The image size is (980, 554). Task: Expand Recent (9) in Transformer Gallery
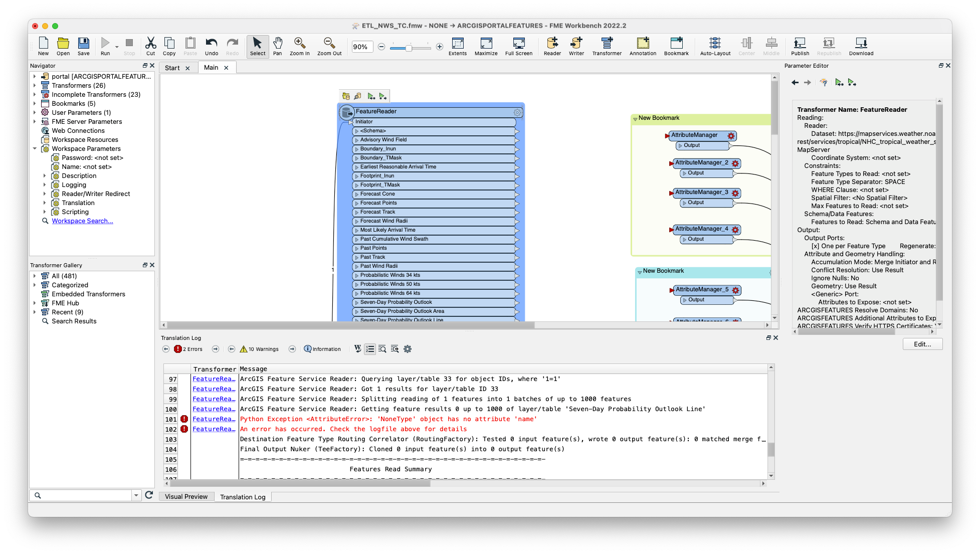tap(35, 312)
